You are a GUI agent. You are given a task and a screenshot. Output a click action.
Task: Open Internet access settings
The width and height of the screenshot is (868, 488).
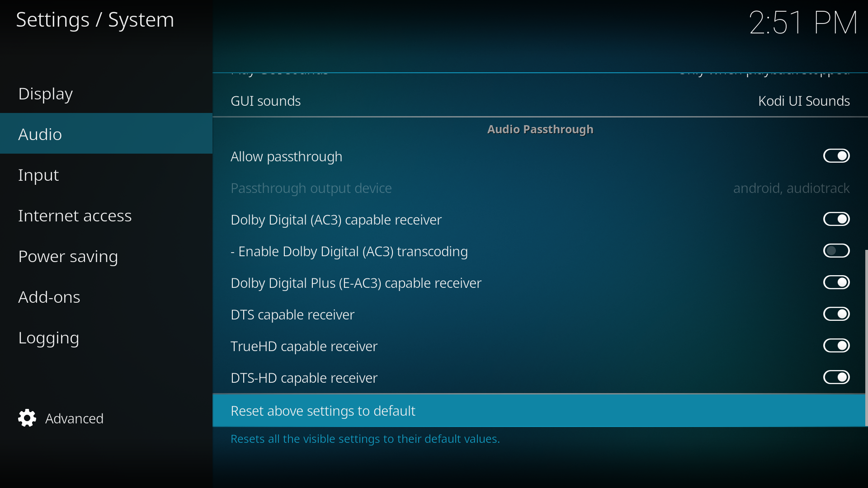pos(106,216)
